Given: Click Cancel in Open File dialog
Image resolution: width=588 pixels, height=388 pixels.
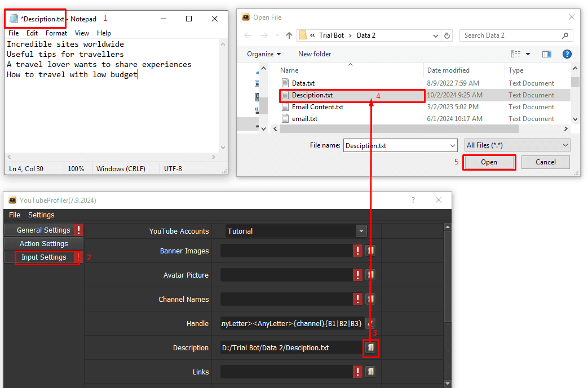Looking at the screenshot, I should point(546,162).
